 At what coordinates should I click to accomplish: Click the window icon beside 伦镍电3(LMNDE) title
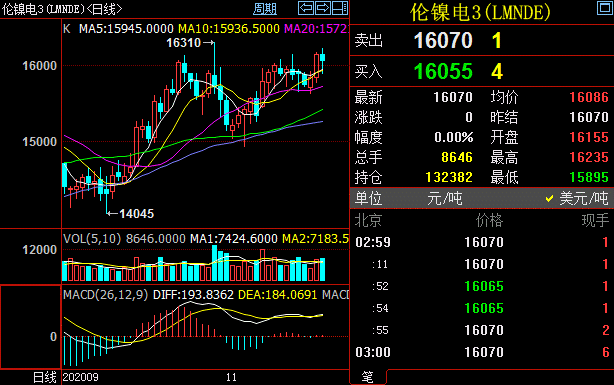tap(605, 8)
